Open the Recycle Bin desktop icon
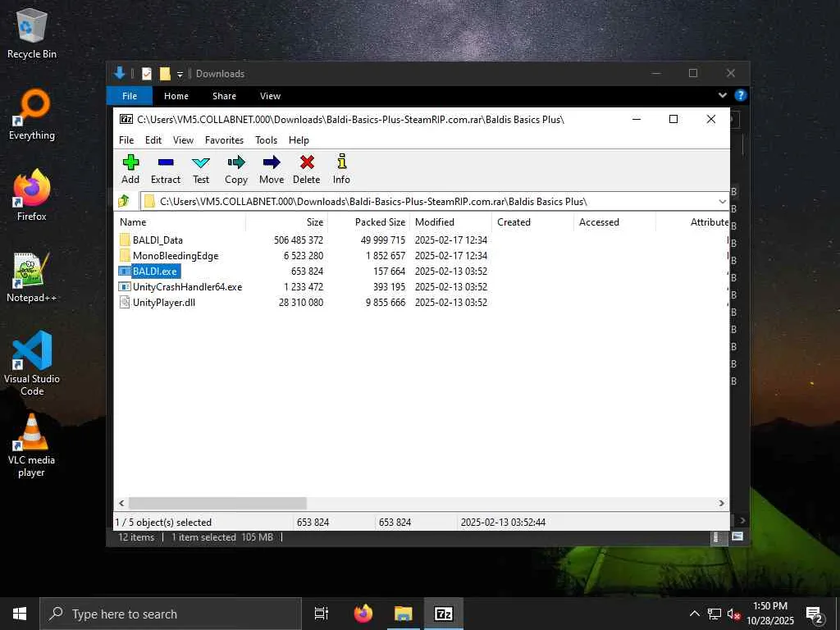Viewport: 840px width, 630px height. pos(32,33)
